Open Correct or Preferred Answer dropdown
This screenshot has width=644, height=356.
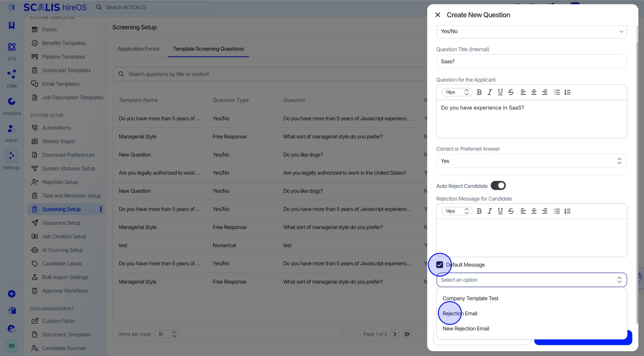point(532,161)
